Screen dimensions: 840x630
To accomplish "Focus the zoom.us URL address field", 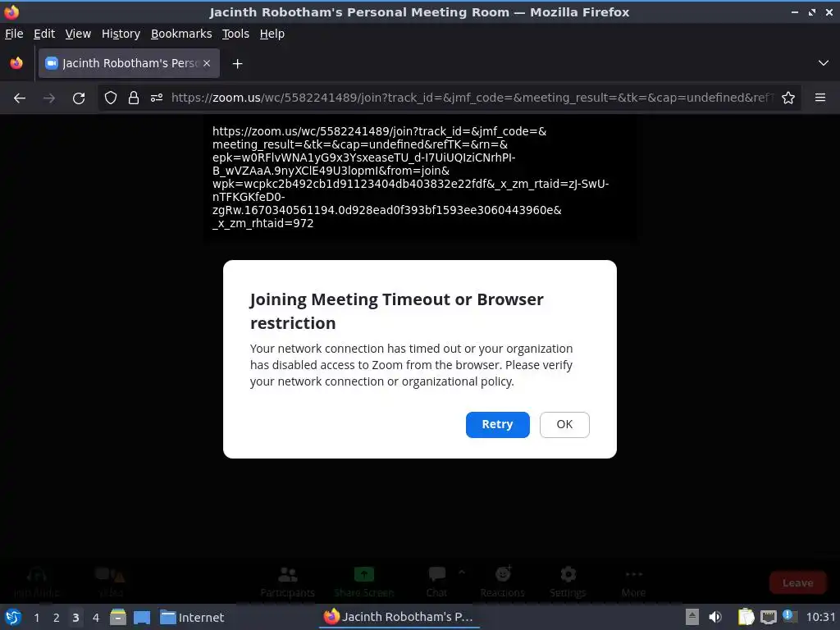I will [x=472, y=98].
